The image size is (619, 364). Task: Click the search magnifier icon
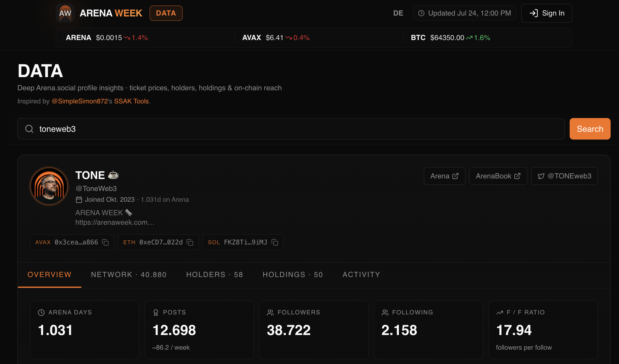29,129
